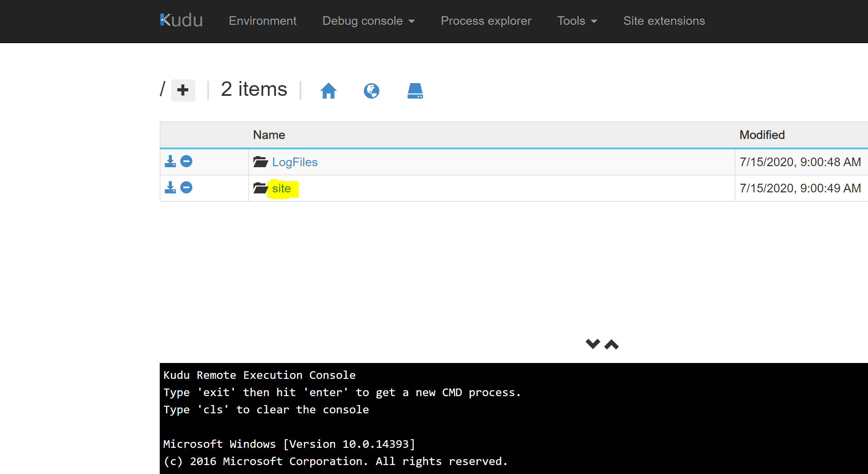This screenshot has height=474, width=868.
Task: Open the Environment page
Action: point(262,21)
